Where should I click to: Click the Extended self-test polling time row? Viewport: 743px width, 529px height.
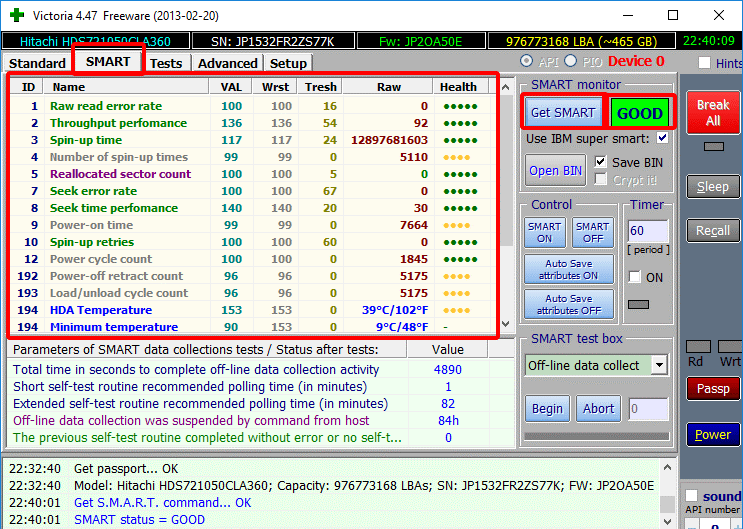tap(261, 403)
